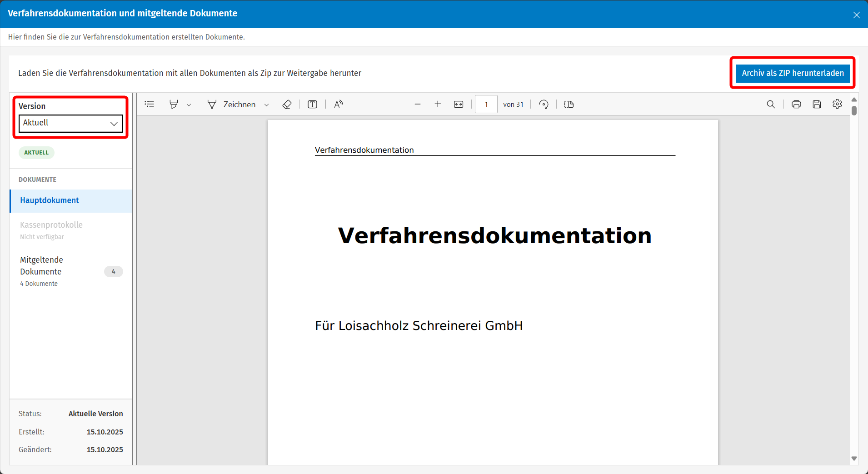Viewport: 868px width, 474px height.
Task: Save the PDF document
Action: [x=817, y=105]
